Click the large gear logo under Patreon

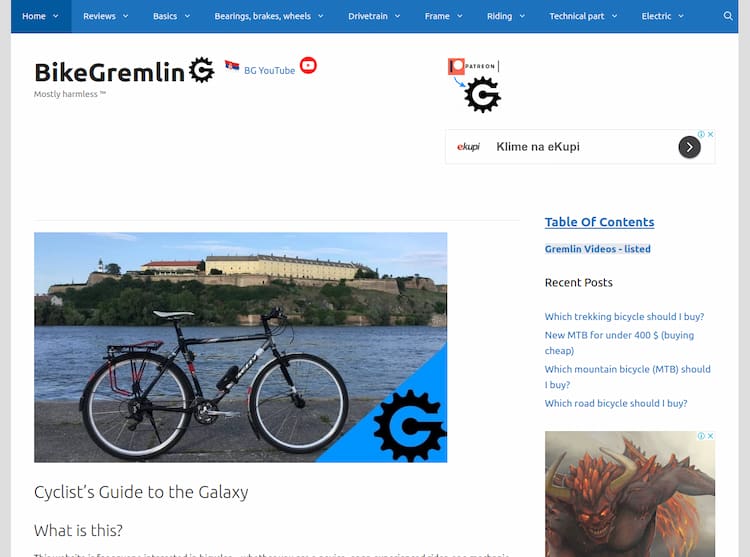coord(483,96)
